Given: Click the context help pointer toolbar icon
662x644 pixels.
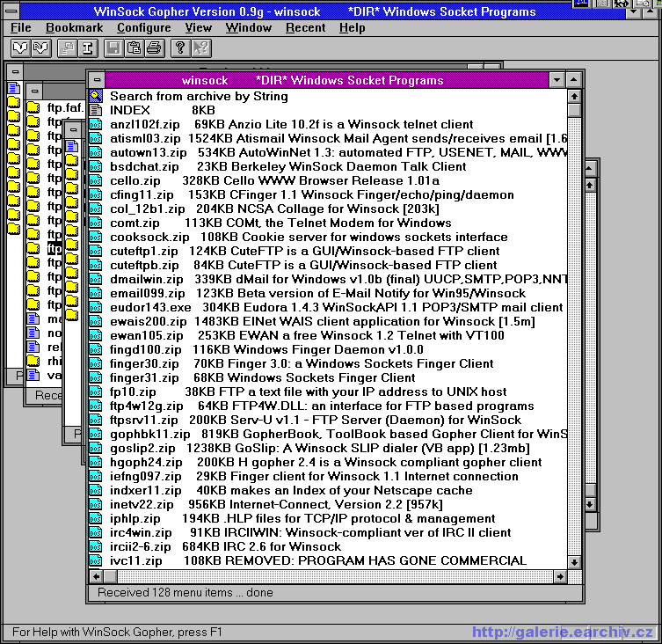Looking at the screenshot, I should [201, 48].
